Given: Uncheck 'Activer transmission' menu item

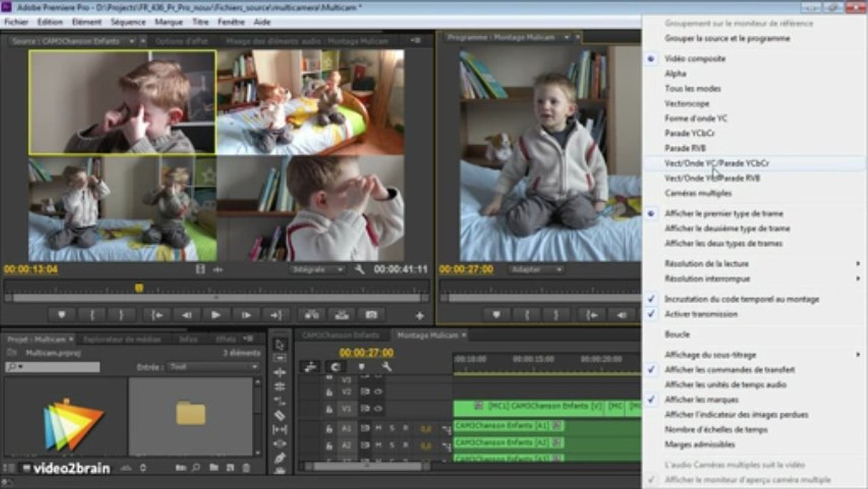Looking at the screenshot, I should (x=701, y=314).
